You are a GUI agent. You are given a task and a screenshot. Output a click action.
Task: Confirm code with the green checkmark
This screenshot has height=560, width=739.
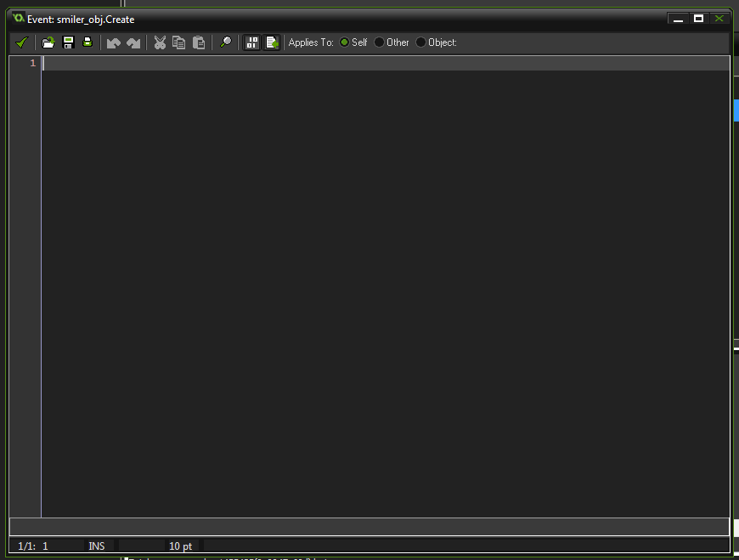point(22,42)
